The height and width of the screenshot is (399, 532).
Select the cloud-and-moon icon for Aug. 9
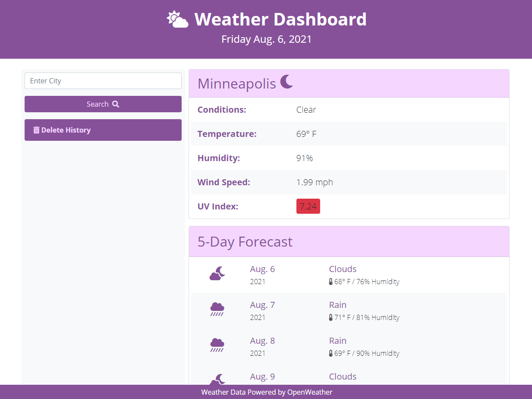click(217, 380)
